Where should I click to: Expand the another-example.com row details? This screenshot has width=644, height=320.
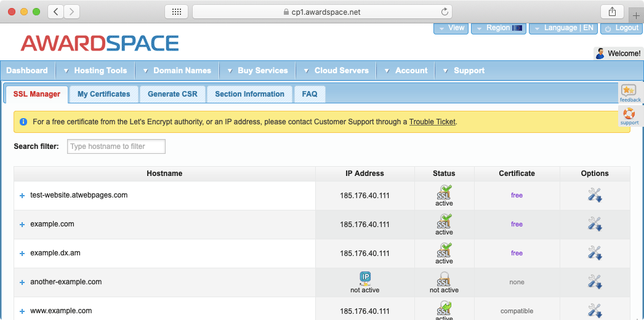point(22,282)
